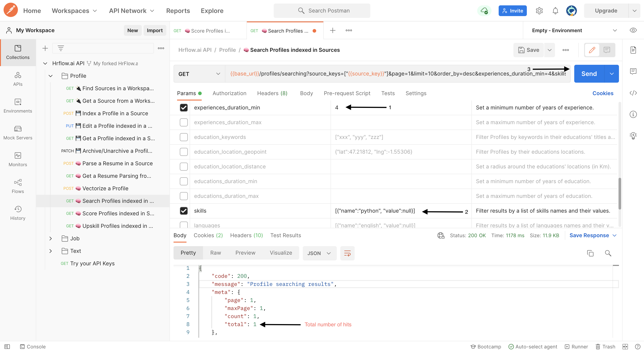The height and width of the screenshot is (352, 644).
Task: Create new collection with plus icon
Action: point(45,48)
